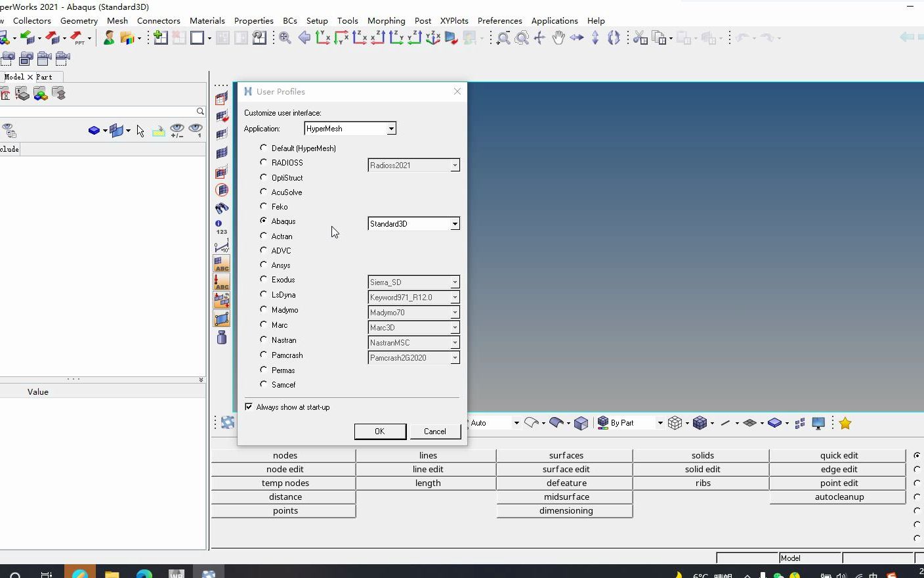This screenshot has width=924, height=578.
Task: Select the pan hand tool
Action: (558, 38)
